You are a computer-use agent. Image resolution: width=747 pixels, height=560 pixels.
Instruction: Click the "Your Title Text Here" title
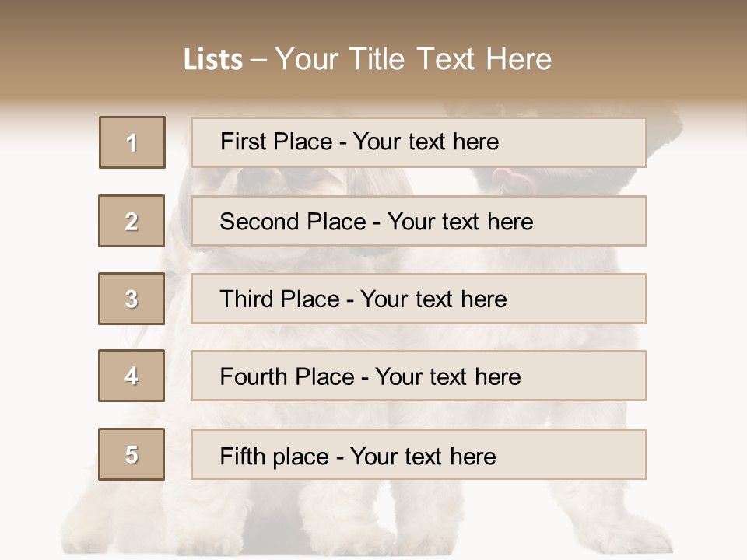(413, 59)
